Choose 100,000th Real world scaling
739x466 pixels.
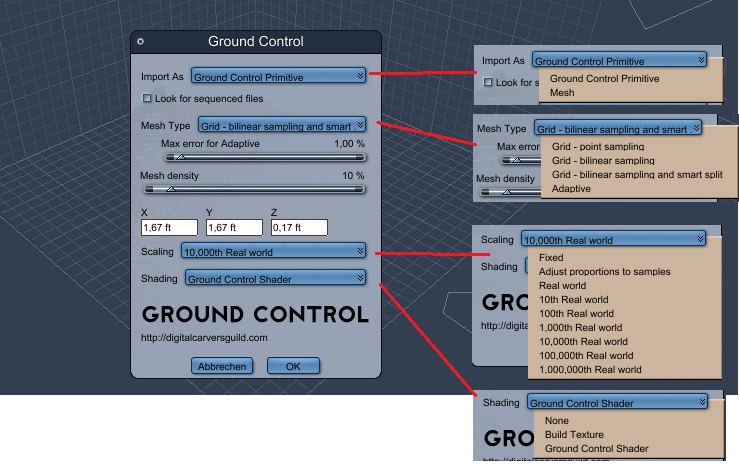click(x=586, y=356)
